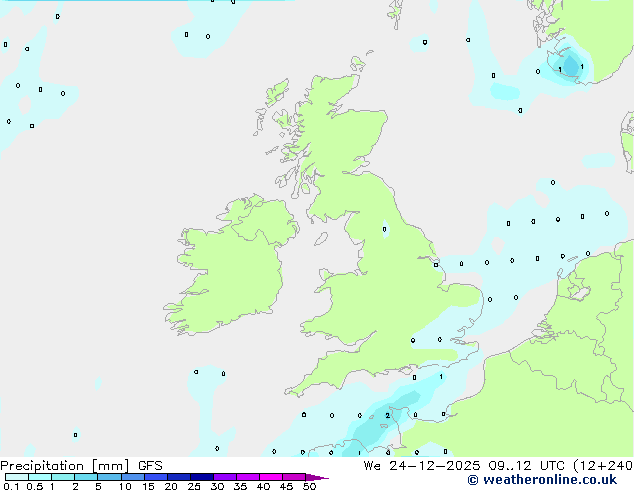Viewport: 634px width, 490px height.
Task: Click the '2' precipitation value on the map
Action: [387, 416]
